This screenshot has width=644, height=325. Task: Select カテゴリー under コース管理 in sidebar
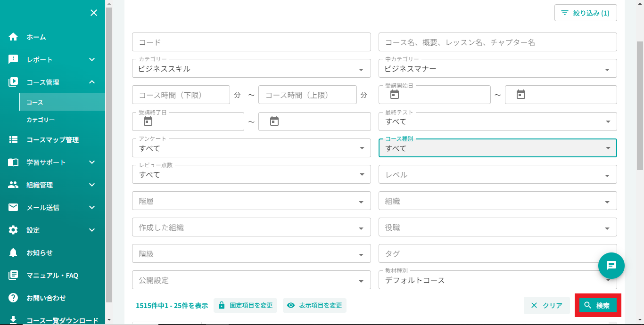41,120
